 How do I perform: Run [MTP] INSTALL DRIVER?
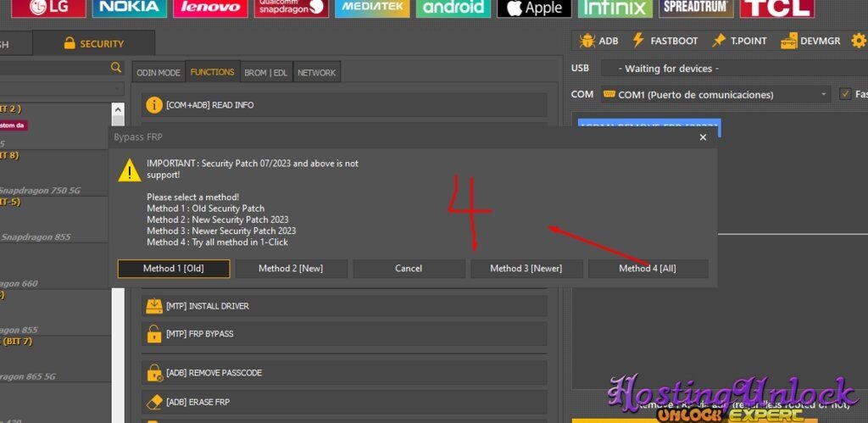[344, 306]
